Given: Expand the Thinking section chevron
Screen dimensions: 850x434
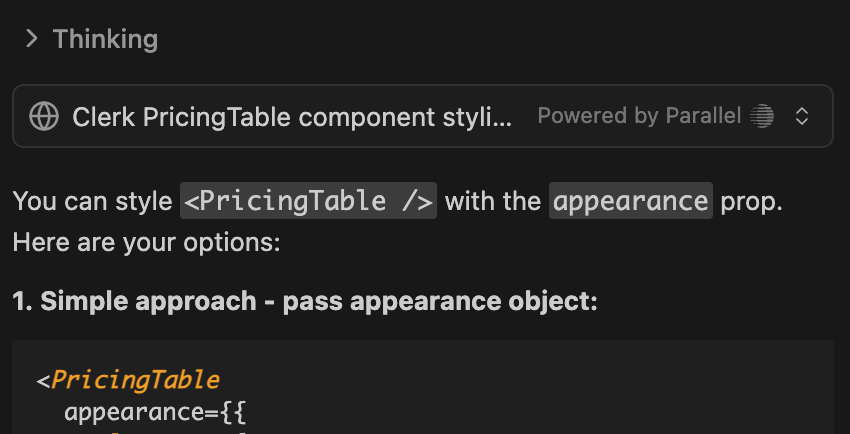Looking at the screenshot, I should (31, 39).
